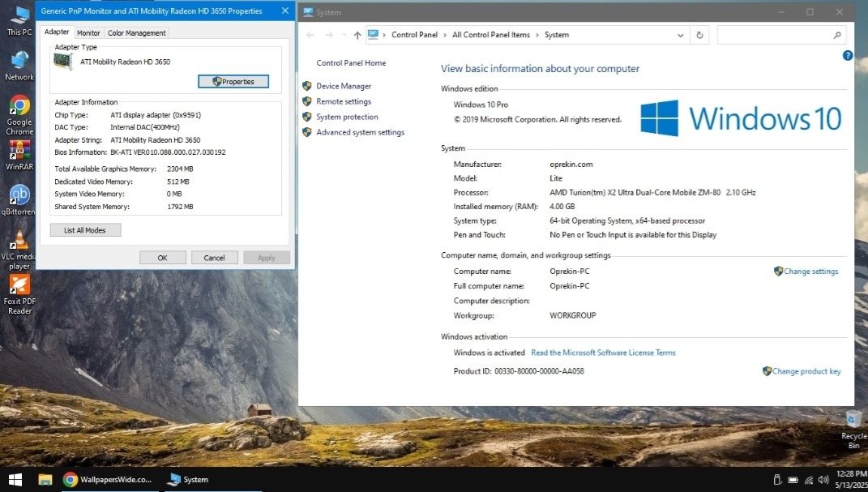Open the This PC desktop icon

pos(19,20)
